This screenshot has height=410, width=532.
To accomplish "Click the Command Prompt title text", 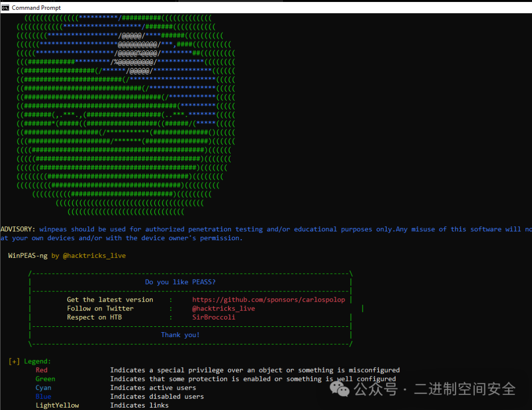I will pyautogui.click(x=36, y=7).
